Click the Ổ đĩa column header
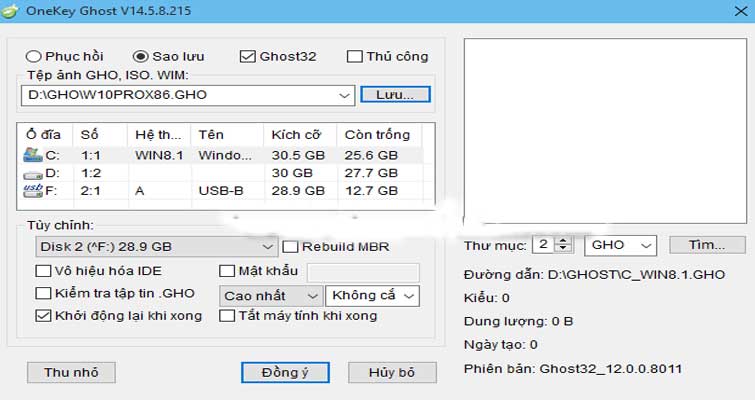This screenshot has height=400, width=755. coord(44,134)
